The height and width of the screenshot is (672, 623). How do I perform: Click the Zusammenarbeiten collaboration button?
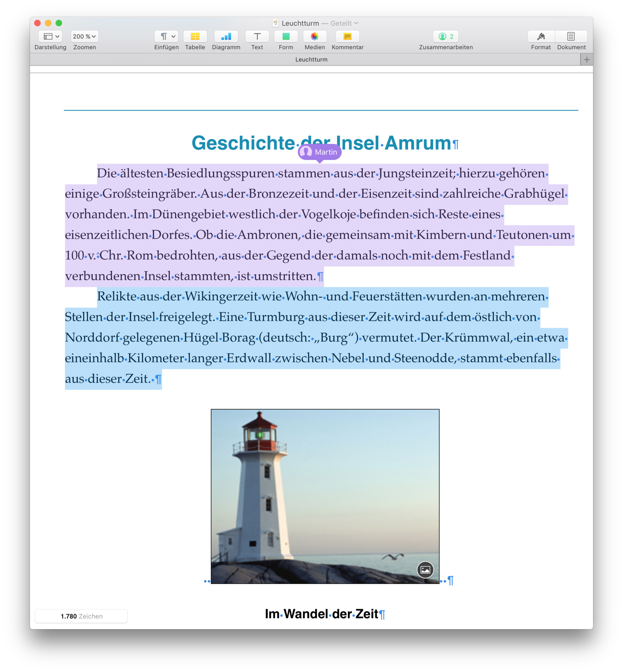pyautogui.click(x=445, y=36)
